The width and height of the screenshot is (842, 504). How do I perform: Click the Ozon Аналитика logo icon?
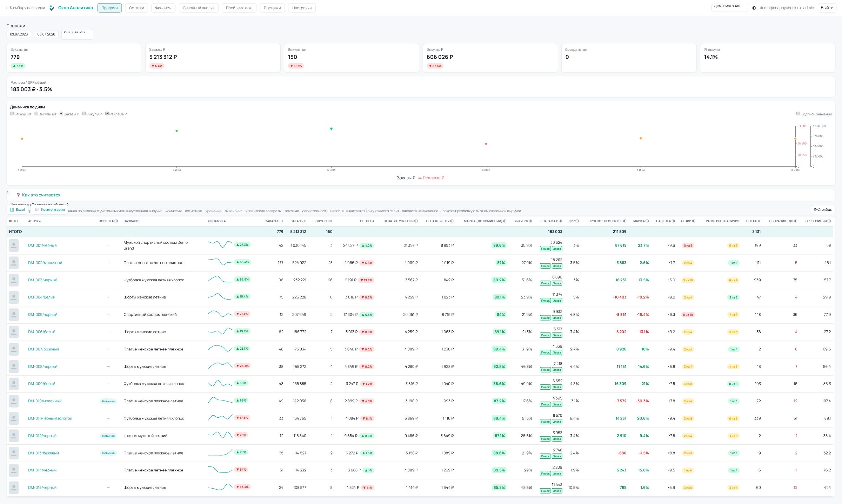[x=52, y=8]
